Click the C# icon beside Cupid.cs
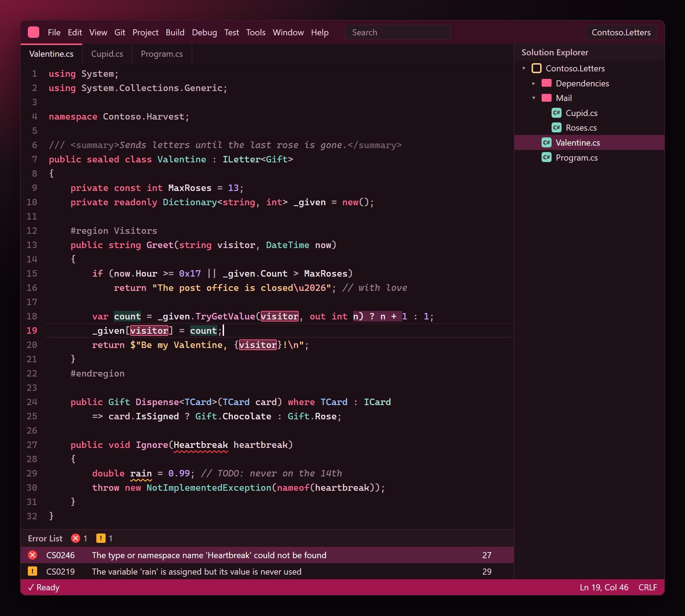Image resolution: width=685 pixels, height=616 pixels. pos(556,113)
